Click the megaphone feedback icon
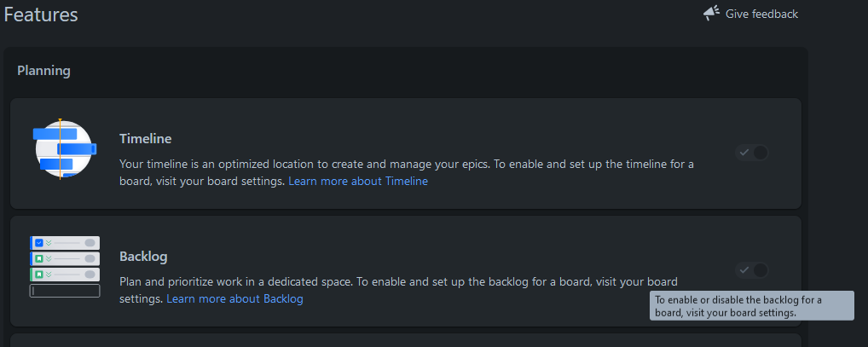 [711, 13]
